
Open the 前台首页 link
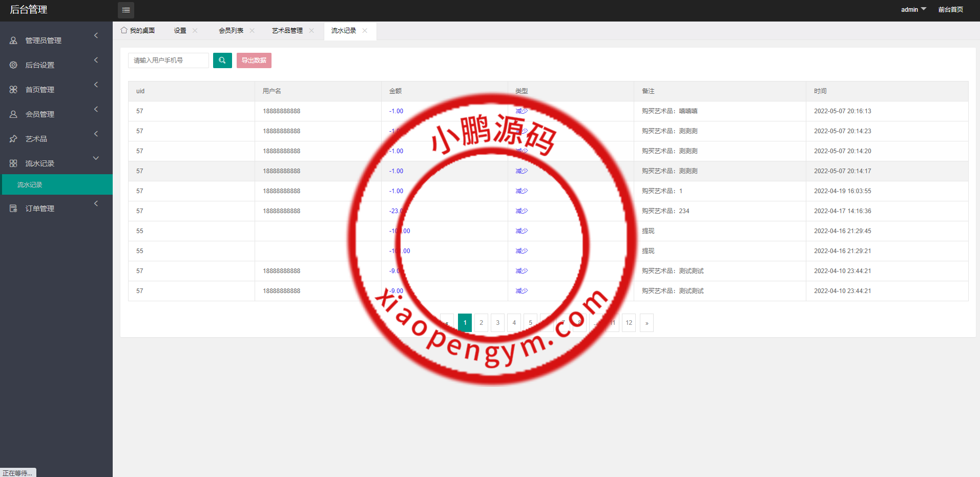click(x=950, y=10)
